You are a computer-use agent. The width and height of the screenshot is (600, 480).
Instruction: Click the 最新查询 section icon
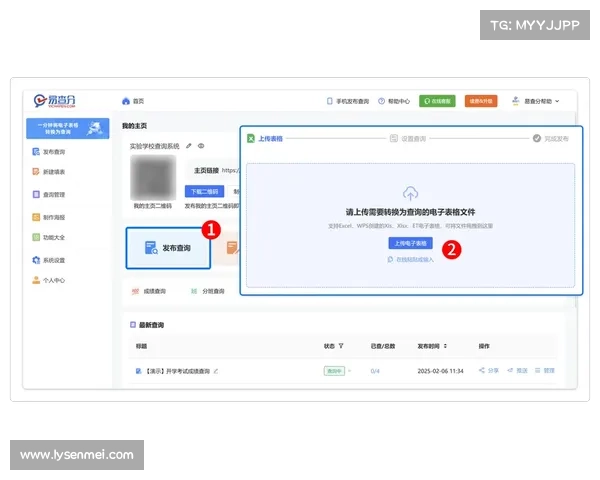pos(133,325)
